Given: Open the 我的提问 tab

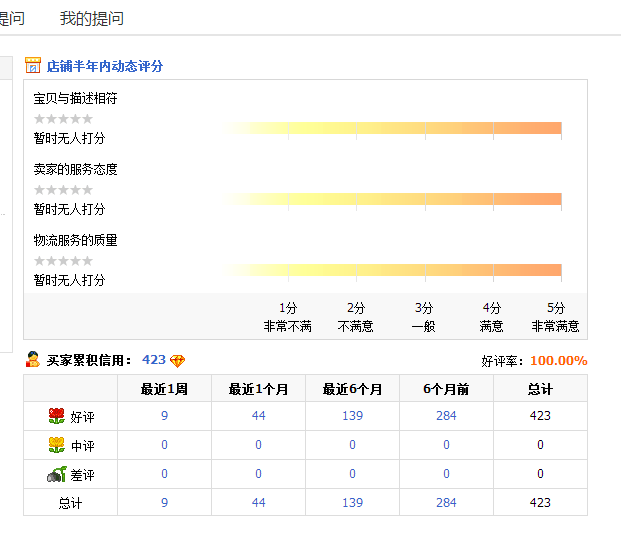Looking at the screenshot, I should click(x=92, y=19).
